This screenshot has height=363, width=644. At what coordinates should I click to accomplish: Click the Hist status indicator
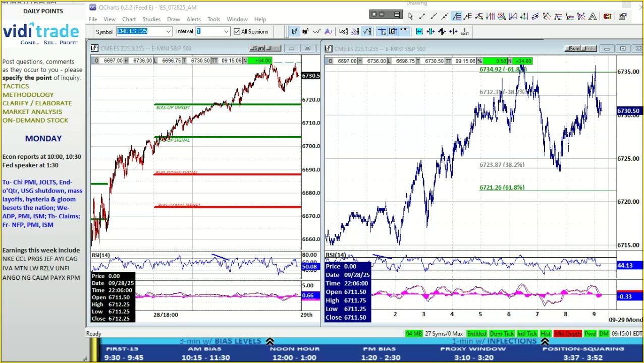point(546,334)
